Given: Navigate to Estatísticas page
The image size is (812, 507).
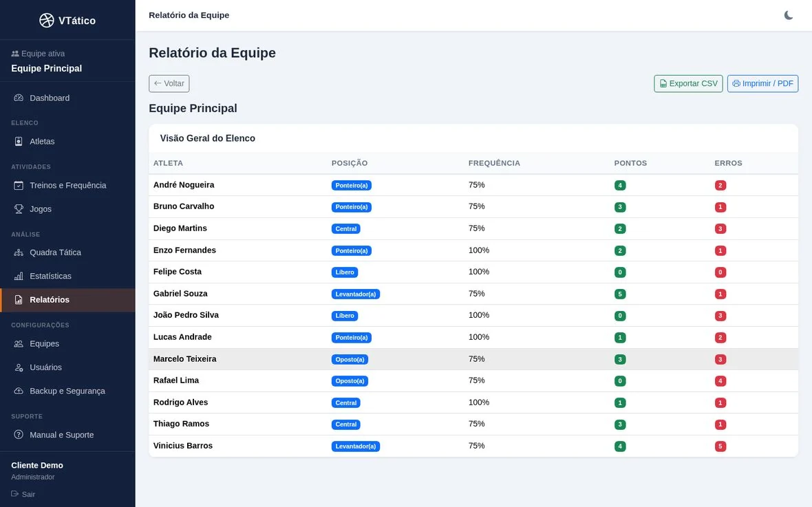Looking at the screenshot, I should pyautogui.click(x=67, y=276).
